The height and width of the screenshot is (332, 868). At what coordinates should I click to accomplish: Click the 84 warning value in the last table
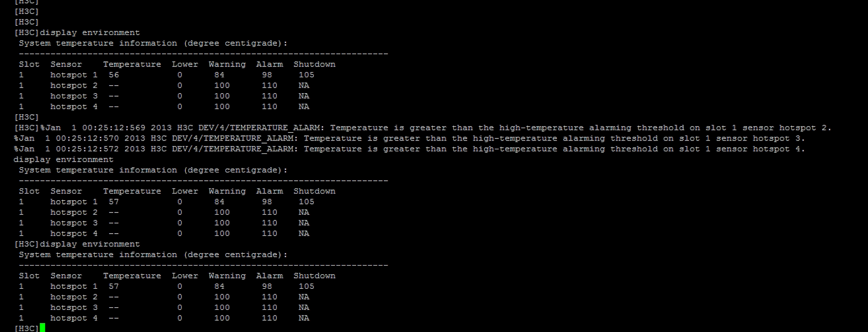(x=219, y=286)
